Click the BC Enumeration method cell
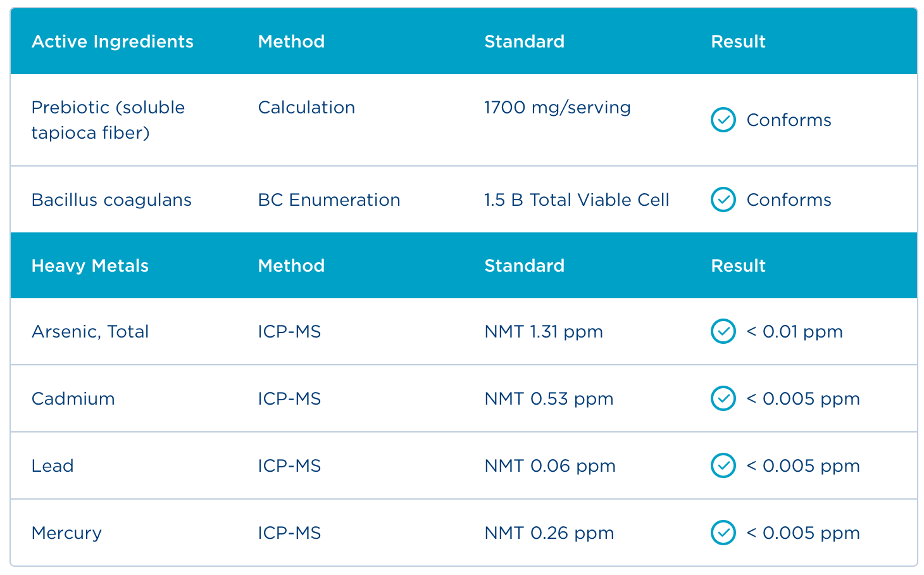This screenshot has width=924, height=575. pos(328,200)
